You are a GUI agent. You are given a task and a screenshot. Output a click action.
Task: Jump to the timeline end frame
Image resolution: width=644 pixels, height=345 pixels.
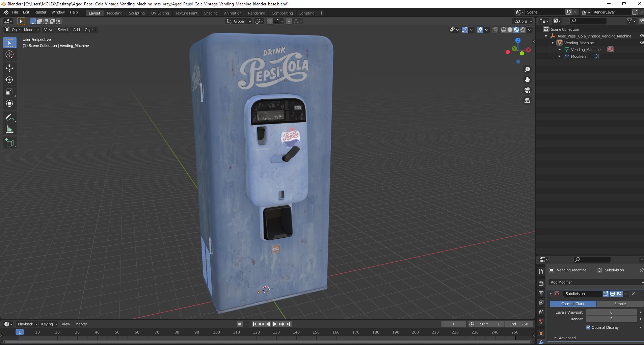point(288,324)
